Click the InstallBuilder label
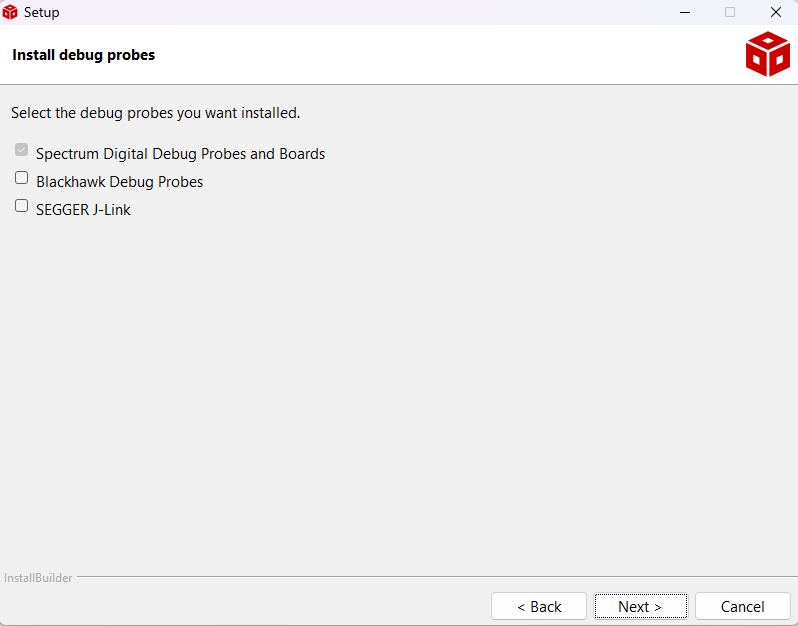The width and height of the screenshot is (798, 626). tap(38, 578)
